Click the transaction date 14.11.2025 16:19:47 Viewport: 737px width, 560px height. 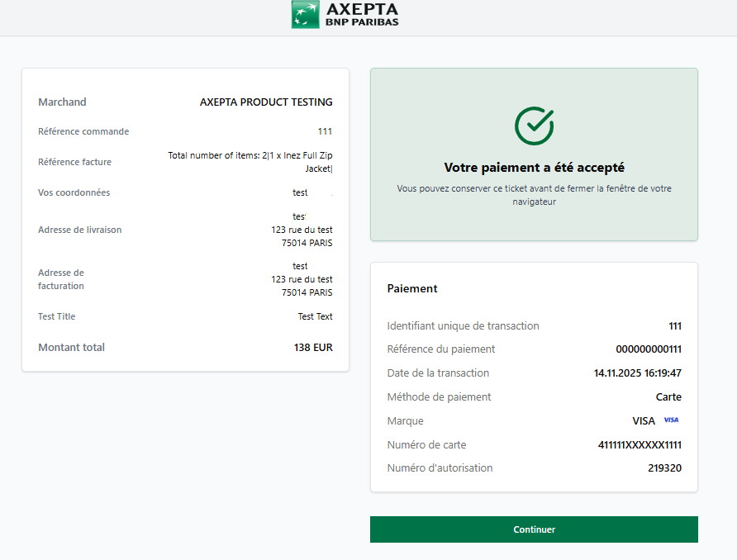(x=637, y=373)
